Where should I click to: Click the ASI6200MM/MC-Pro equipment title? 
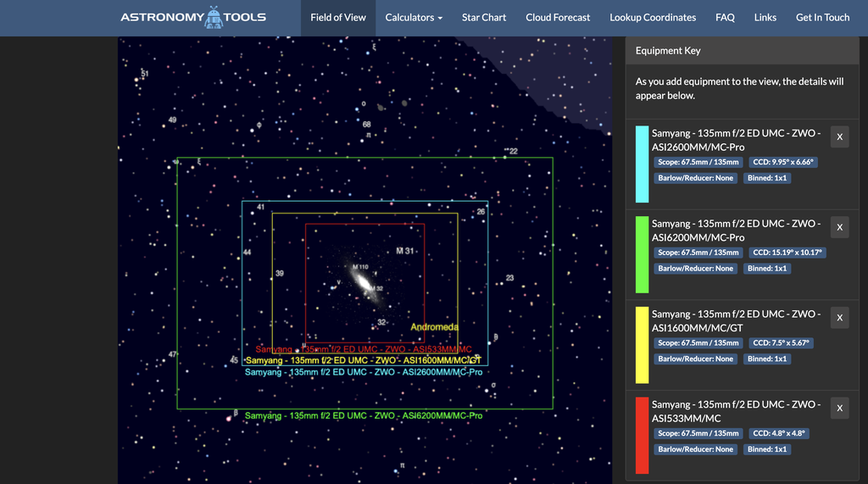737,231
